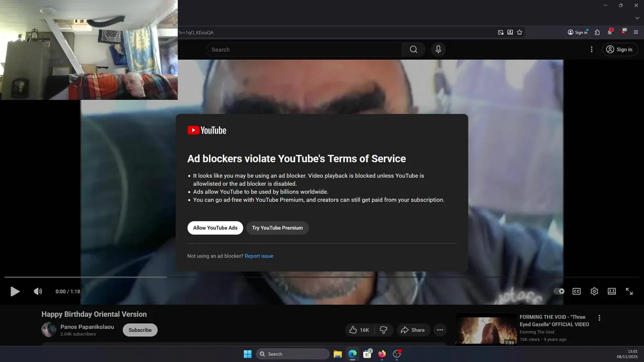The height and width of the screenshot is (362, 644).
Task: Open the browser hamburger menu
Action: [x=636, y=32]
